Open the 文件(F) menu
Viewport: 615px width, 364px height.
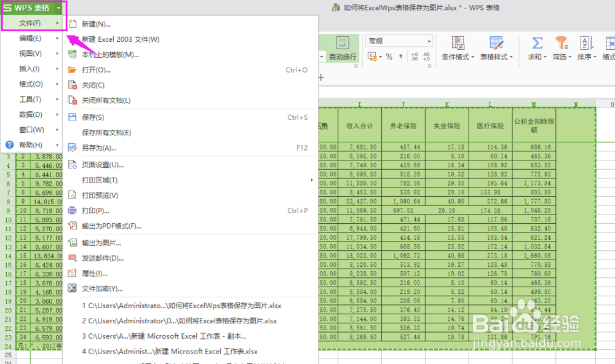click(x=32, y=23)
